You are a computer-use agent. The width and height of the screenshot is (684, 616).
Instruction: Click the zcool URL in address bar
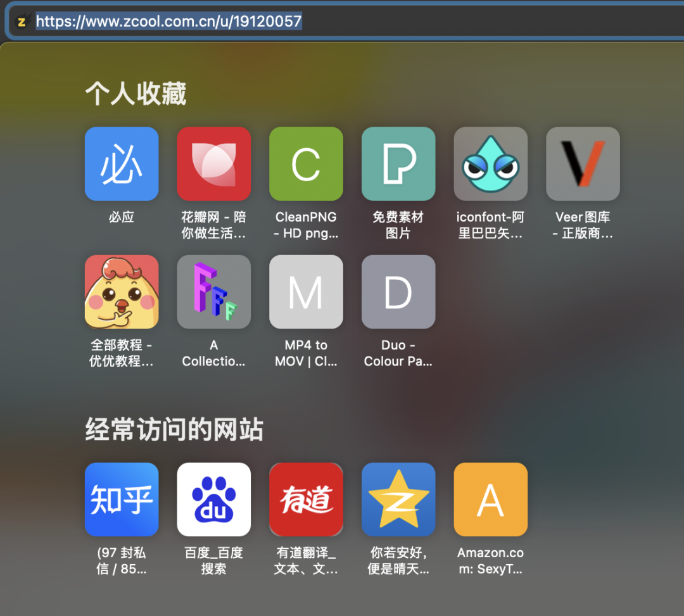coord(168,22)
